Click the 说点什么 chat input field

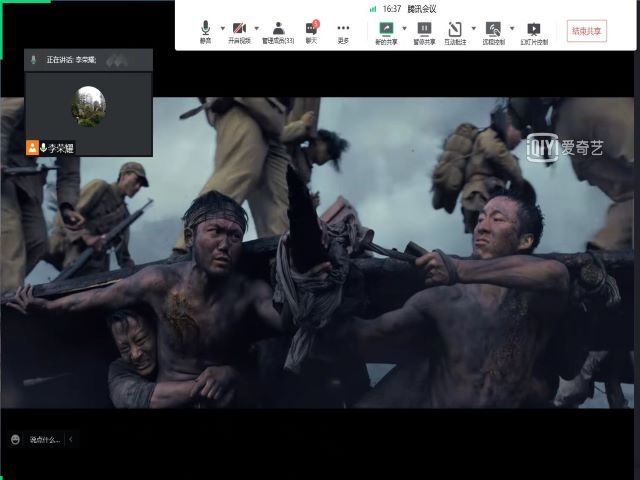44,439
